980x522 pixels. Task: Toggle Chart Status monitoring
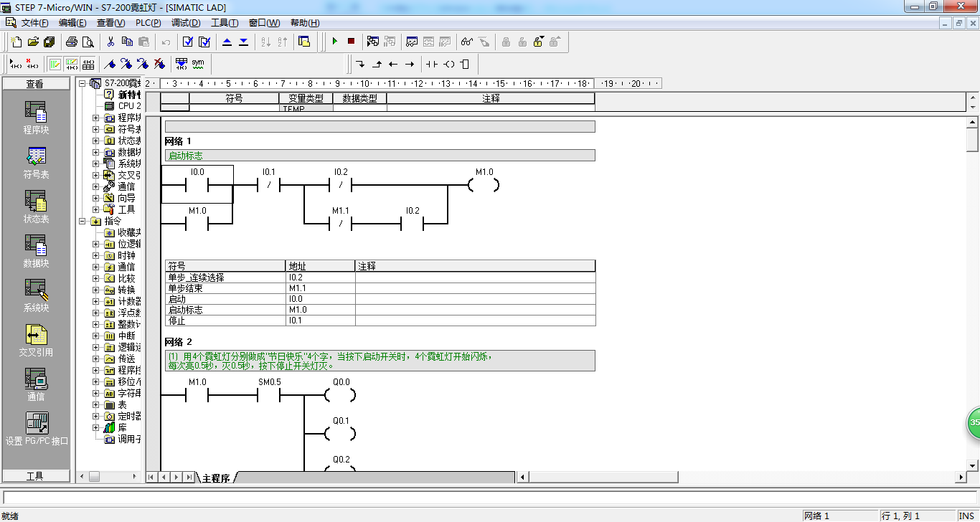tap(412, 42)
